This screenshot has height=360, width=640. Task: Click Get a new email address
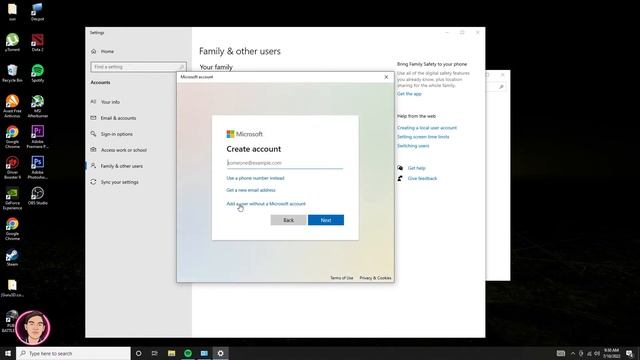pyautogui.click(x=251, y=190)
